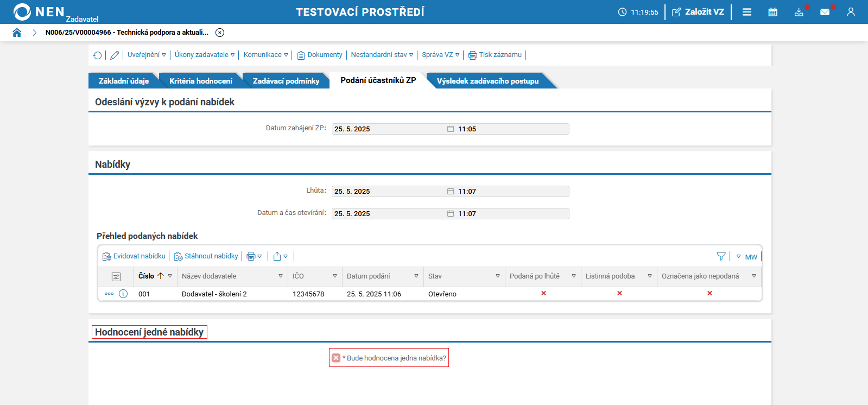Open the hamburger menu icon
The width and height of the screenshot is (868, 405).
[747, 12]
